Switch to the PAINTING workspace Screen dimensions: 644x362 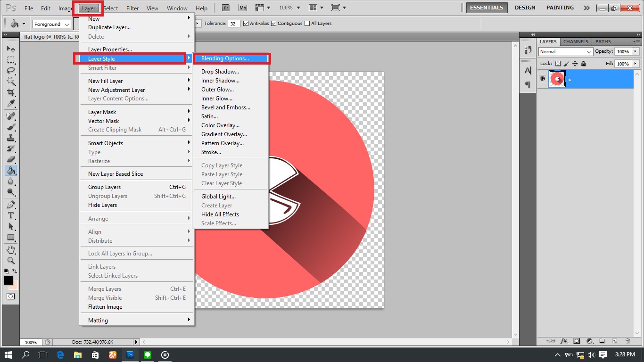(560, 8)
